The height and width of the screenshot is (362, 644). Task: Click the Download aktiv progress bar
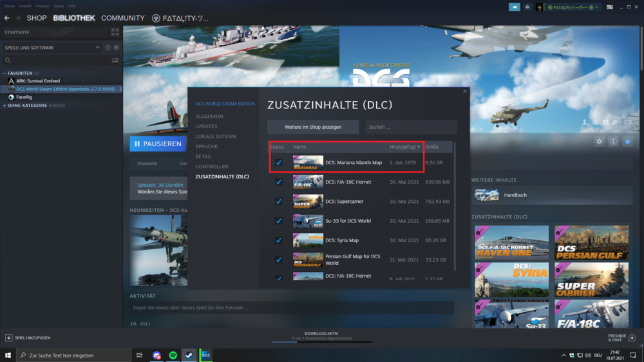coord(321,342)
